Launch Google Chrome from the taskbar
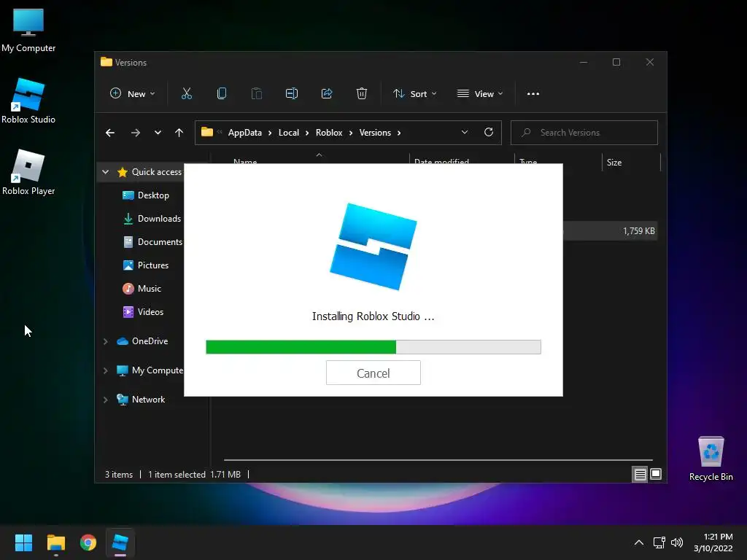 coord(88,542)
